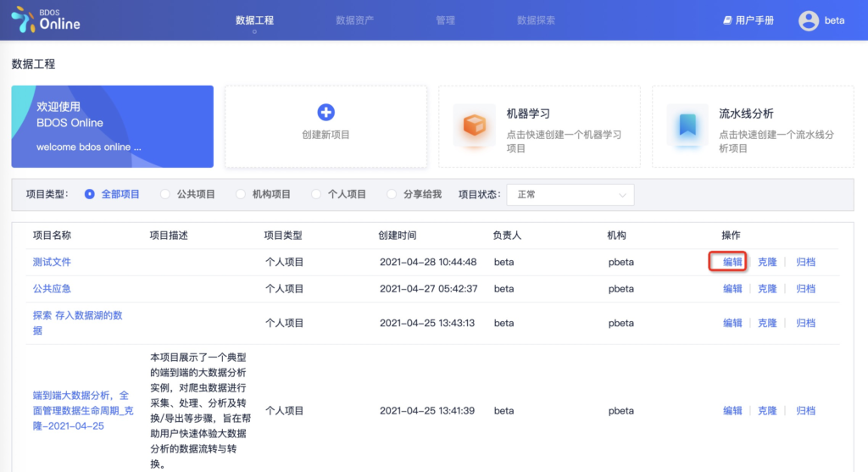Open the 数据探索 top menu
The image size is (868, 472).
[536, 20]
